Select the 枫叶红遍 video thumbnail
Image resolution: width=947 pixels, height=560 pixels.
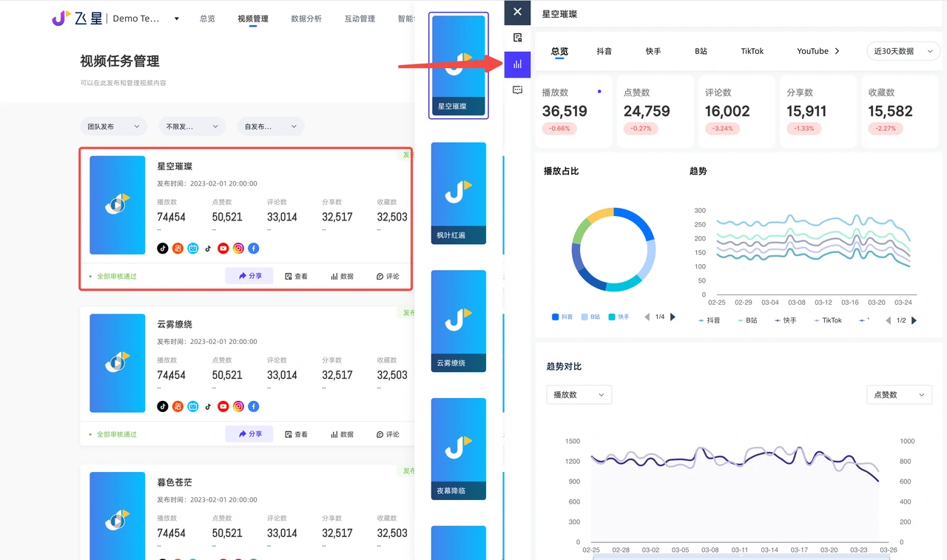point(458,193)
